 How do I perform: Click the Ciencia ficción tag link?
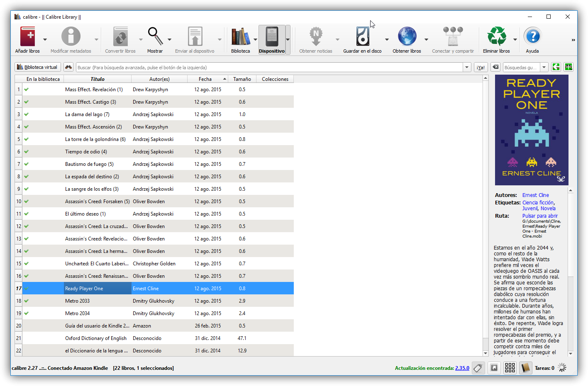pos(538,203)
